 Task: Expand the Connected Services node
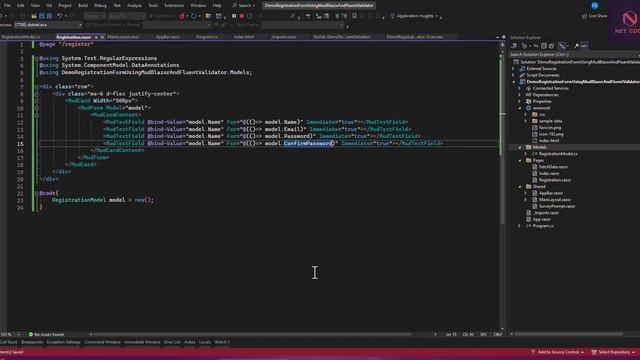click(x=520, y=88)
